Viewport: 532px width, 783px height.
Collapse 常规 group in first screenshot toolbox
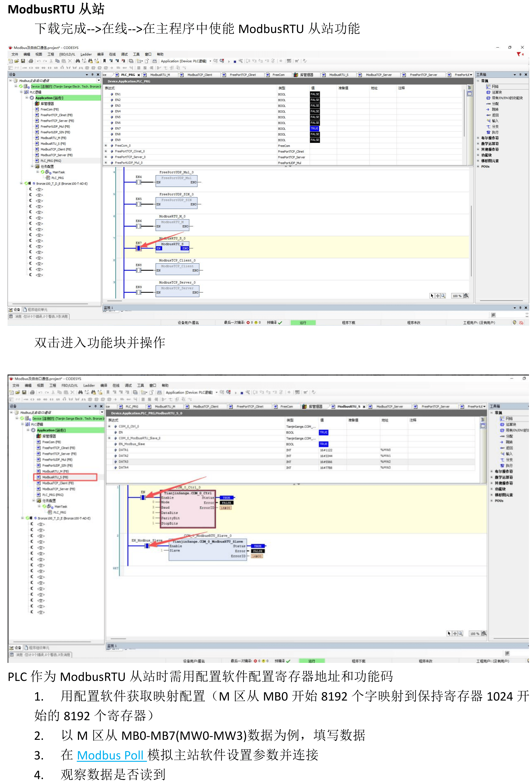point(478,81)
